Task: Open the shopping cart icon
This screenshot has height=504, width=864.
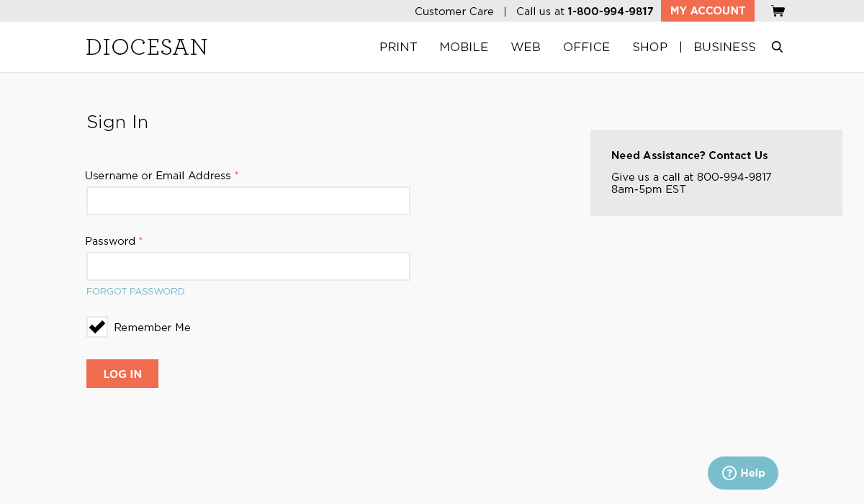Action: pos(778,11)
